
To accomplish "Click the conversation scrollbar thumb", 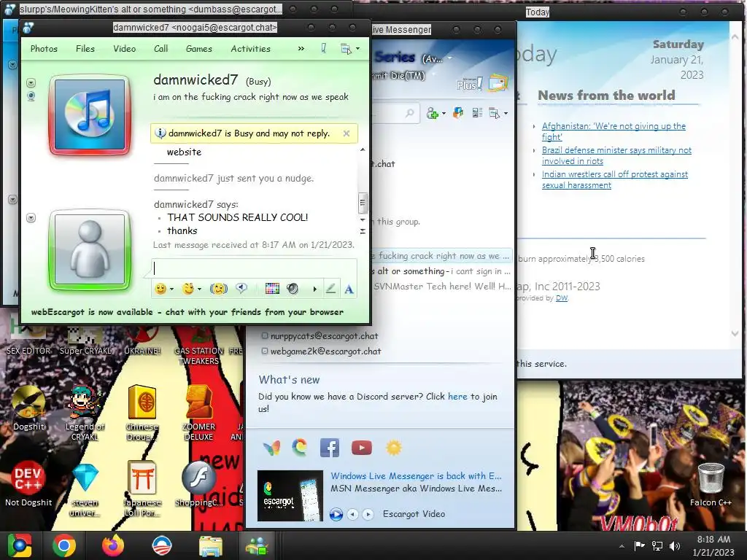I will pos(363,203).
